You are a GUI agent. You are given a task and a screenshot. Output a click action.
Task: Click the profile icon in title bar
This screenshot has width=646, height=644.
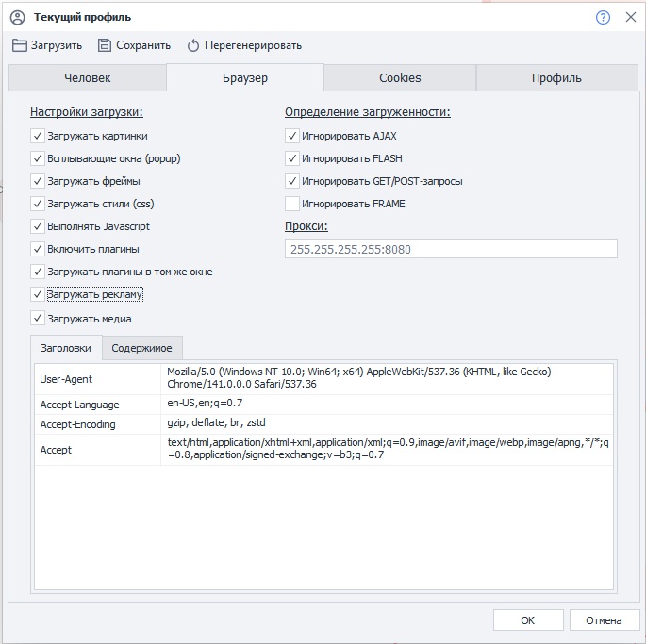(16, 17)
